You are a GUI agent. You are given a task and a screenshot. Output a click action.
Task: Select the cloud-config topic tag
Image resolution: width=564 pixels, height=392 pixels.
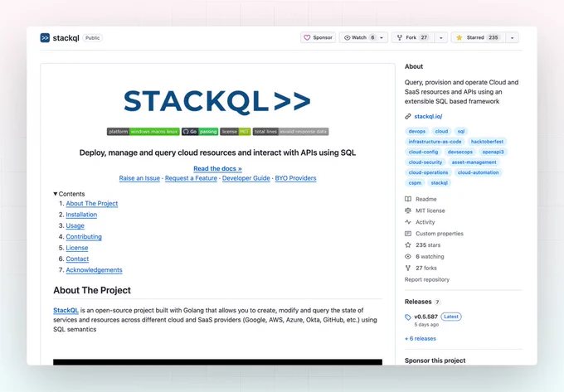[x=423, y=152]
